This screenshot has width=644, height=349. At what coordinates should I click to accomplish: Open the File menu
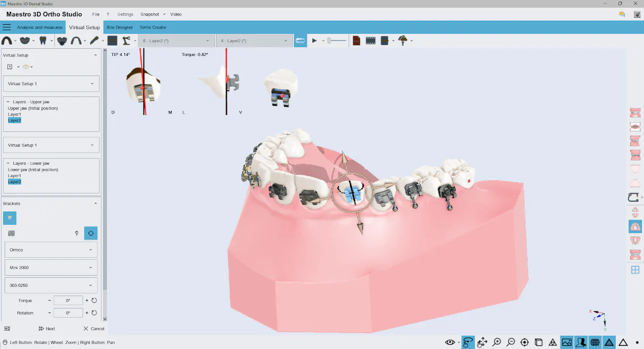[x=95, y=14]
